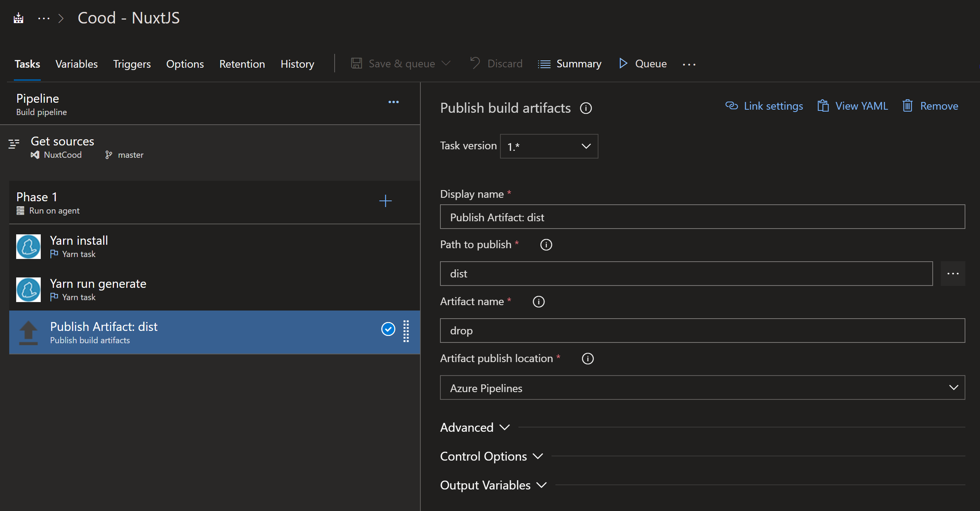Screen dimensions: 980x511
Task: Select Phase 1 agent job
Action: [215, 203]
